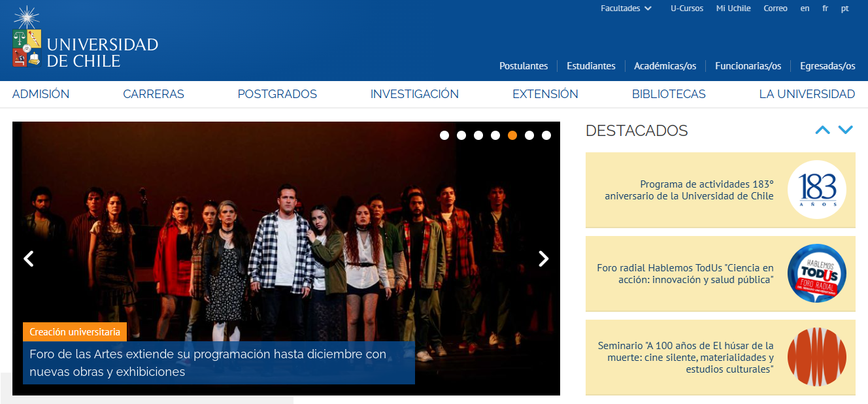This screenshot has height=404, width=868.
Task: Select the first carousel dot indicator
Action: pyautogui.click(x=444, y=135)
